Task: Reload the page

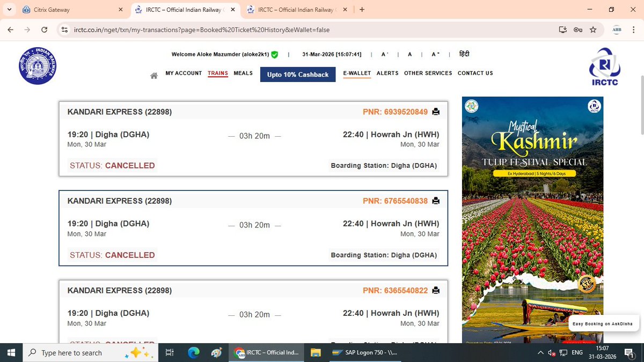Action: (x=44, y=29)
